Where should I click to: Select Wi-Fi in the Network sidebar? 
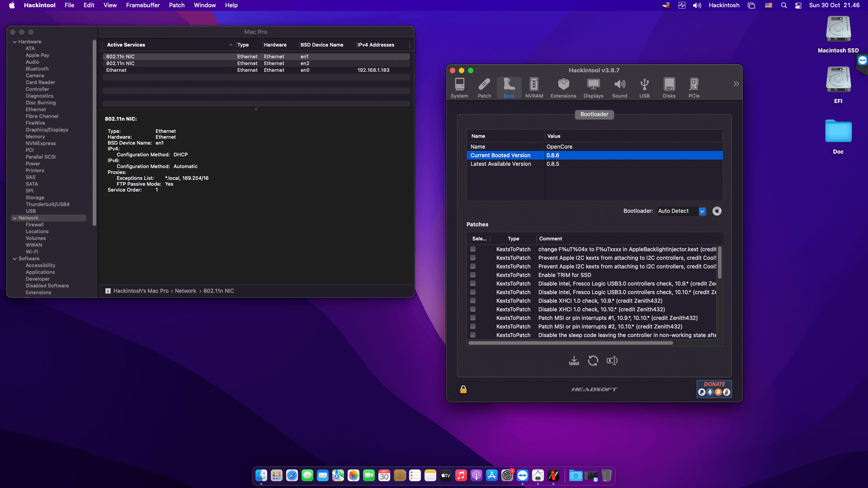coord(32,252)
